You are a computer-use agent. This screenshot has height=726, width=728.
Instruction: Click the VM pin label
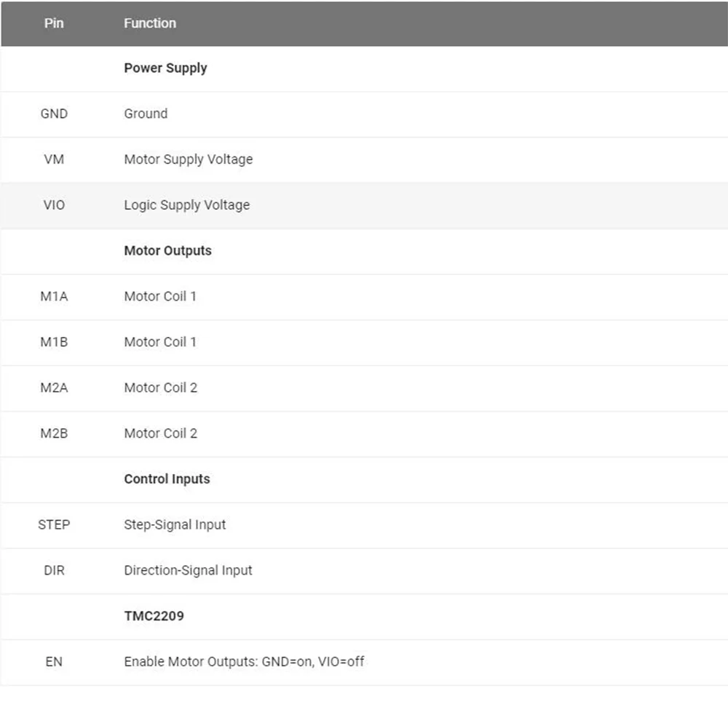pyautogui.click(x=54, y=159)
